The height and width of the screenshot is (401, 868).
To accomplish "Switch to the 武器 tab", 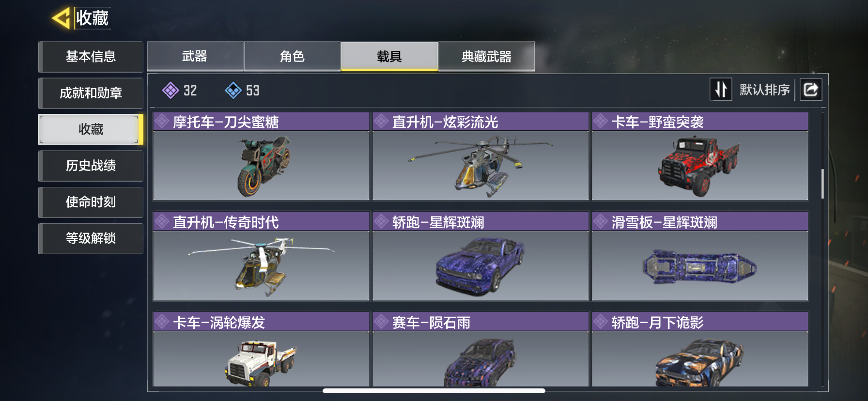I will (x=195, y=56).
